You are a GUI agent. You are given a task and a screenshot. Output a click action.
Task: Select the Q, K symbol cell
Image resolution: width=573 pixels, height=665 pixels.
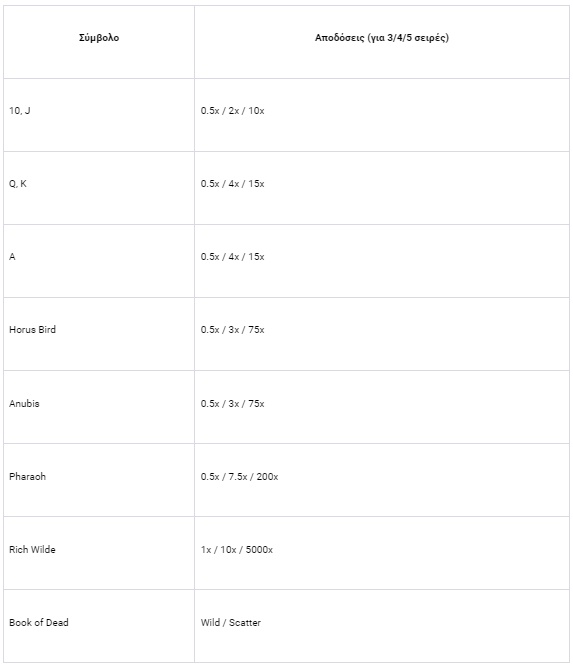tap(99, 188)
